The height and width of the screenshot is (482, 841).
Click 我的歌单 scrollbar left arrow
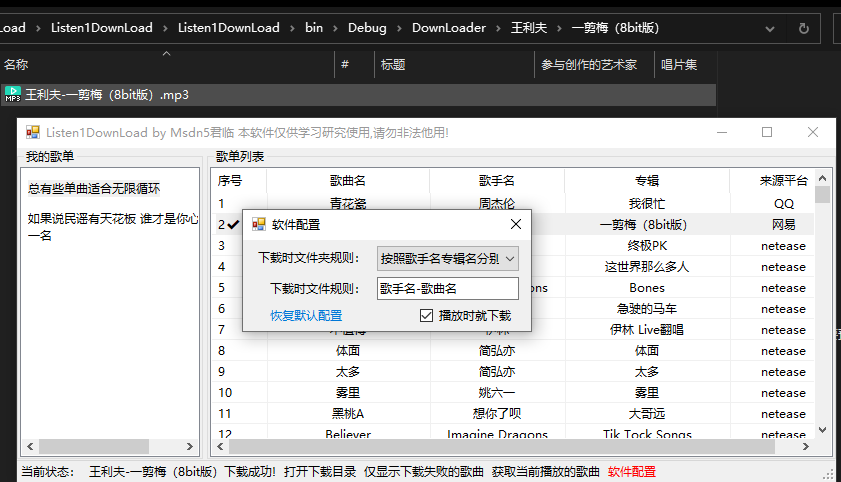click(30, 446)
